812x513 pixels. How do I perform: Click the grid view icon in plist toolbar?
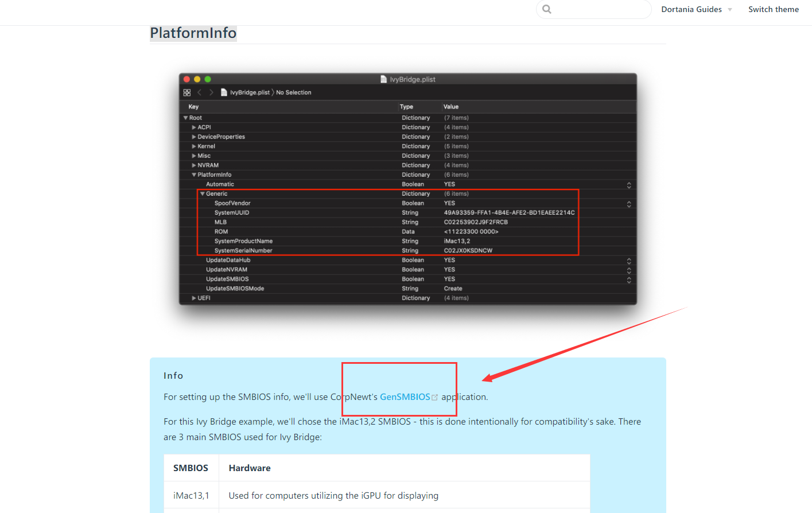point(187,92)
